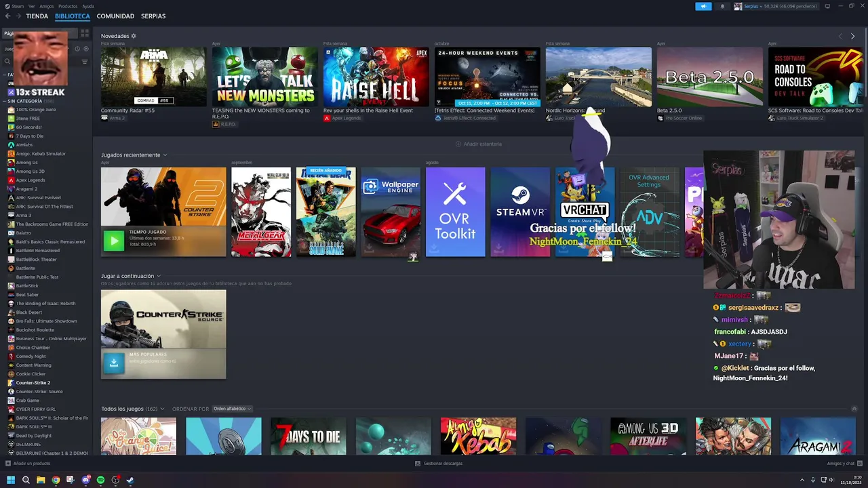
Task: Show next Novedades items arrow
Action: pyautogui.click(x=852, y=37)
